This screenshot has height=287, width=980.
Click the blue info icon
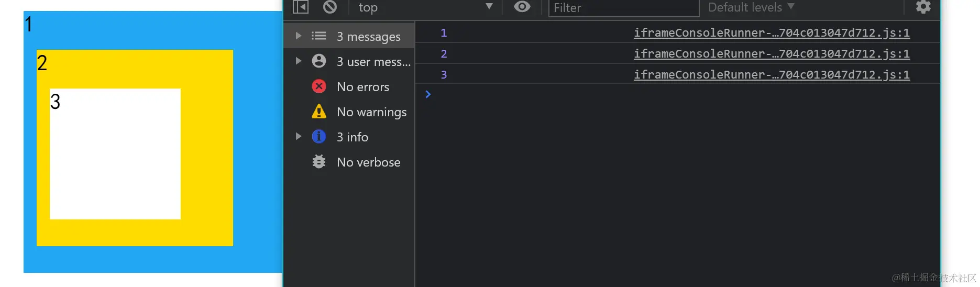click(319, 137)
